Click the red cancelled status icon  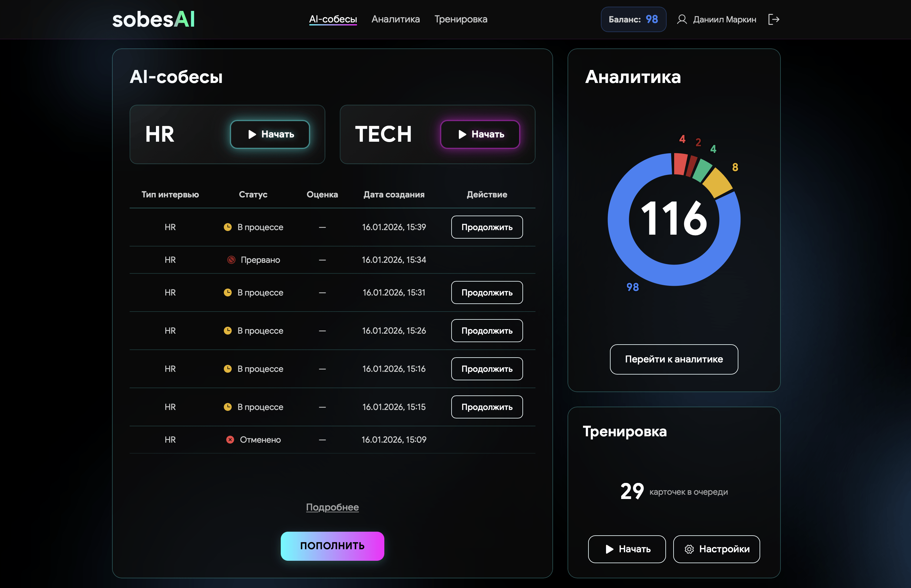coord(230,439)
